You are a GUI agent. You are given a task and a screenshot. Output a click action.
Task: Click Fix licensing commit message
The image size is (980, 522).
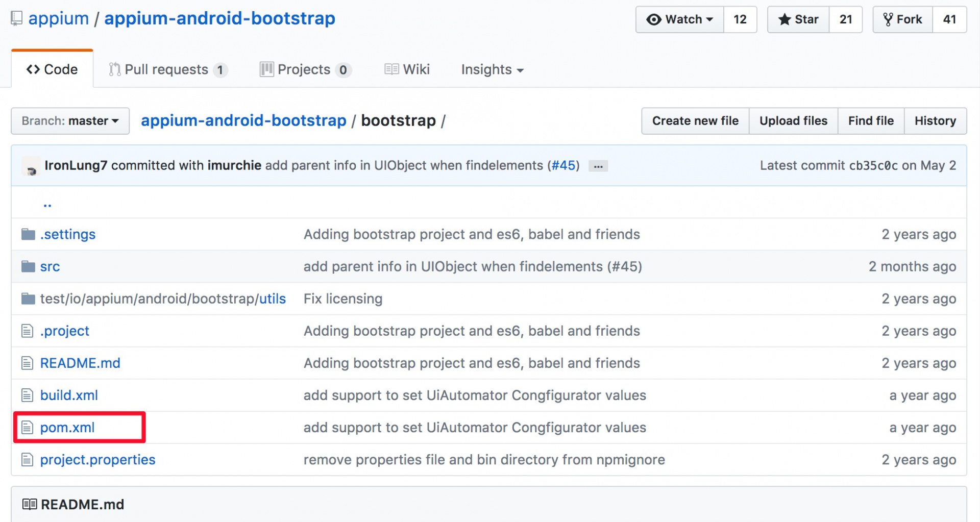coord(343,299)
